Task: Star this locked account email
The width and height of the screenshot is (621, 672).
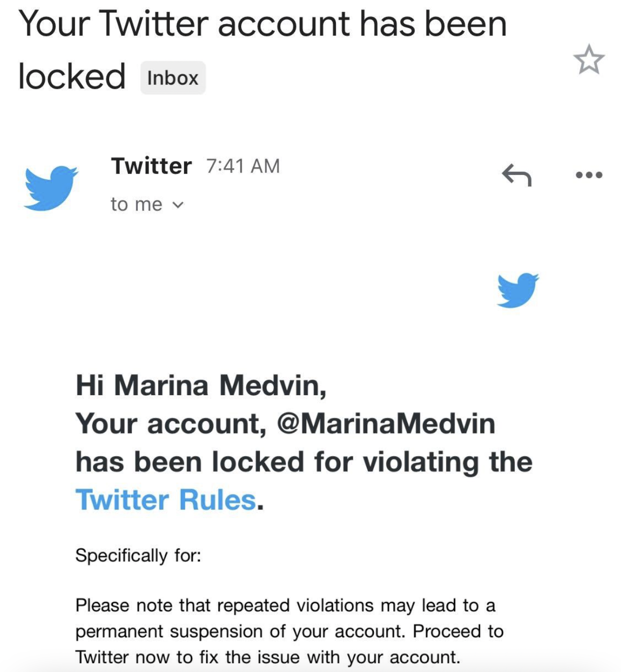Action: coord(589,59)
